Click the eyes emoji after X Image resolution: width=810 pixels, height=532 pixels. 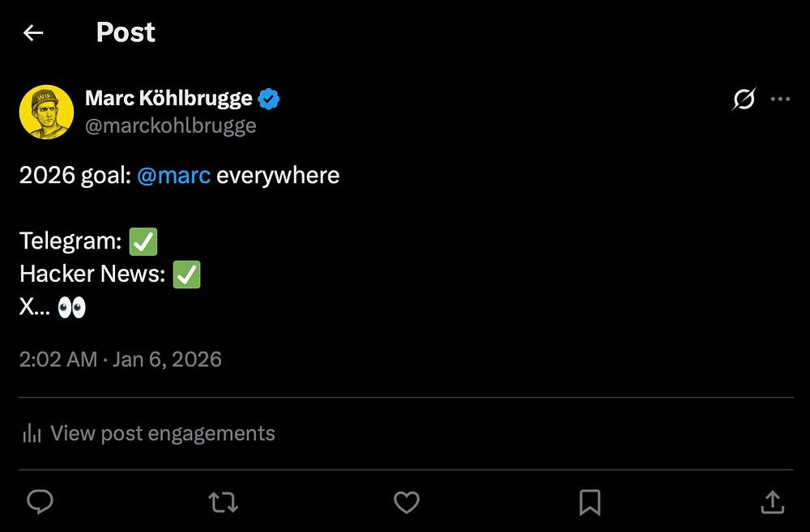point(71,308)
